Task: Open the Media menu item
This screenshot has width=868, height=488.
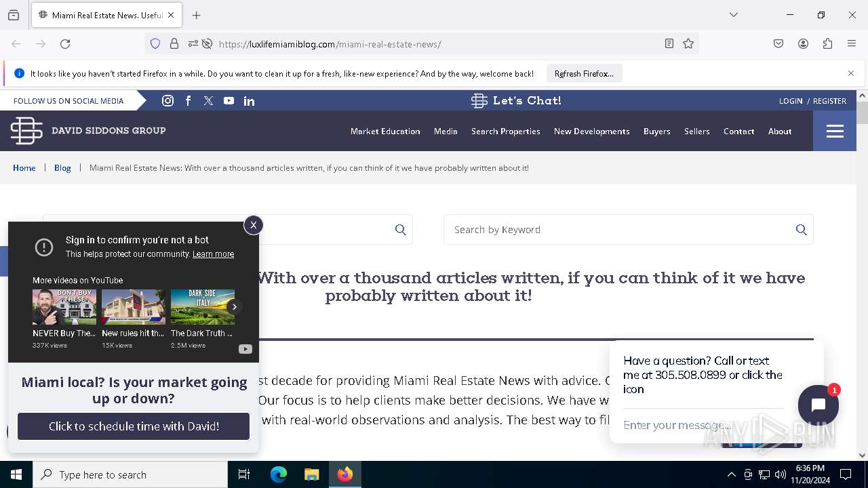Action: pos(446,131)
